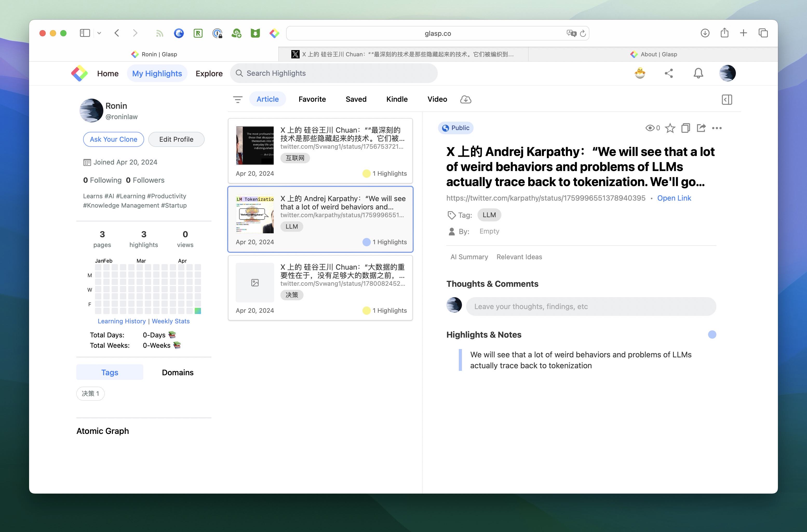
Task: Open the profile avatar menu top right
Action: [727, 73]
